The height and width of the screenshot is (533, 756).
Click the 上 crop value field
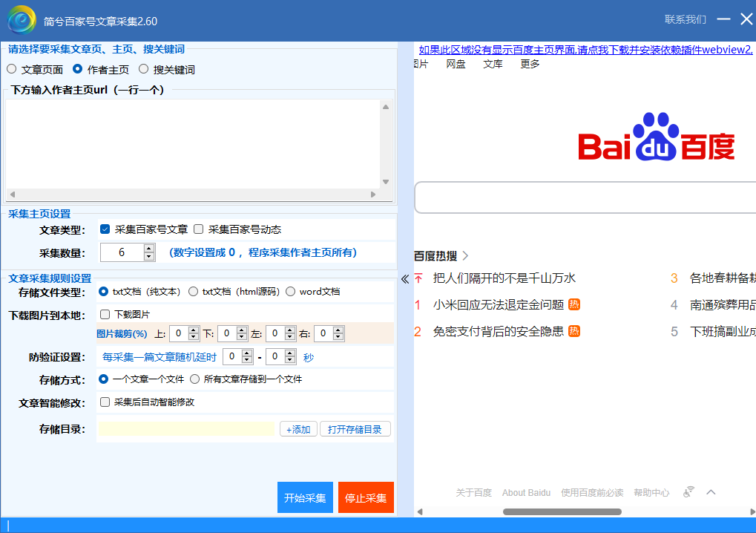click(178, 333)
